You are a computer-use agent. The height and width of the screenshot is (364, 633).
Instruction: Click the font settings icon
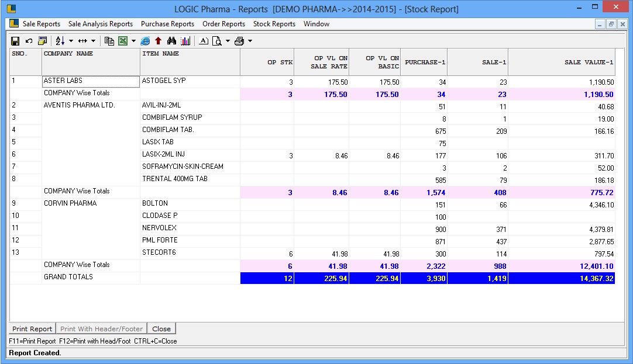point(204,41)
